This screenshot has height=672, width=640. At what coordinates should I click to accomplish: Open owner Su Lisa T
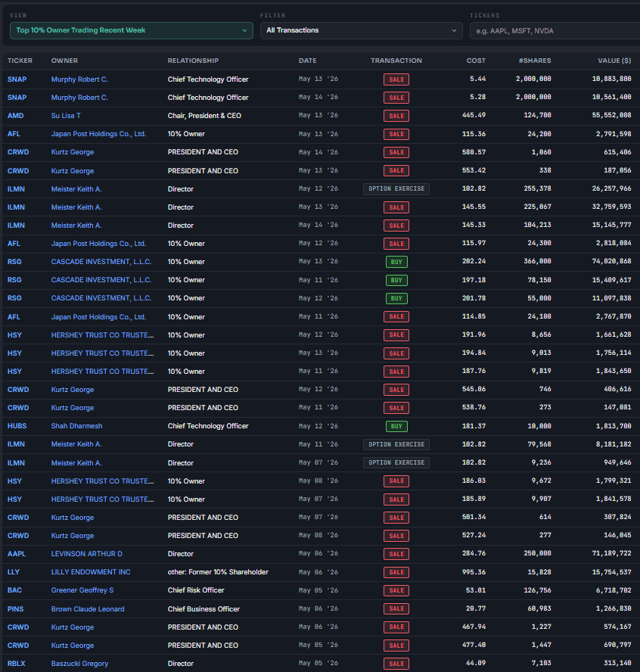pos(66,116)
